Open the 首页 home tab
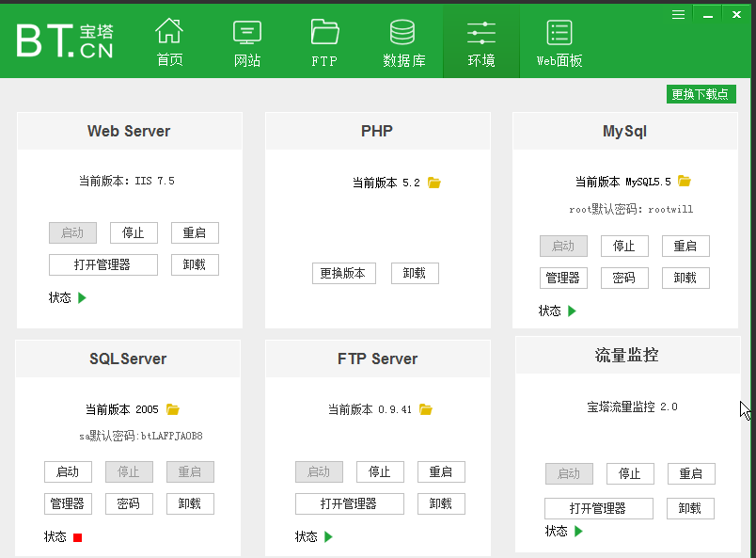The image size is (756, 558). pos(169,42)
